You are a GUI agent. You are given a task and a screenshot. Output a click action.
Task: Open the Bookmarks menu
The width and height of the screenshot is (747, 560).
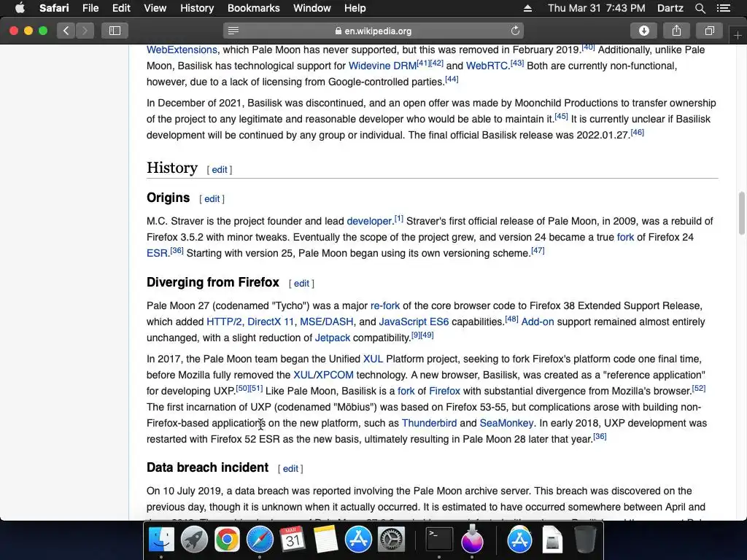click(x=253, y=8)
